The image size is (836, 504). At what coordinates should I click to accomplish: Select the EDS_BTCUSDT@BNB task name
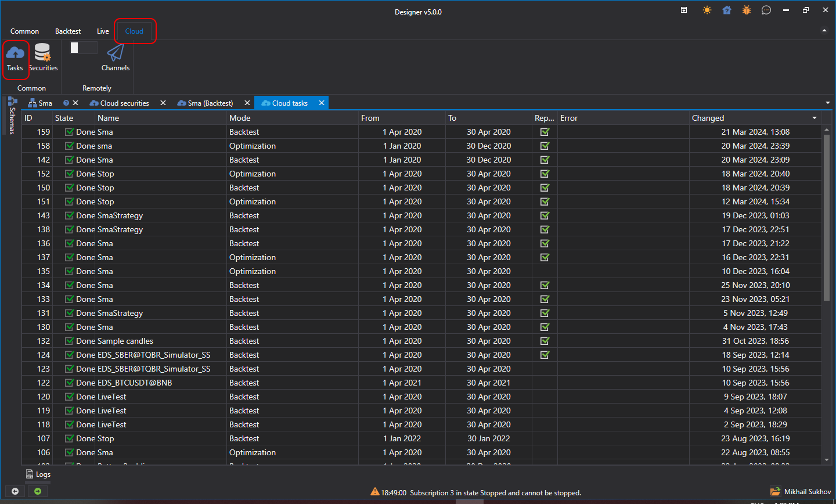point(135,383)
